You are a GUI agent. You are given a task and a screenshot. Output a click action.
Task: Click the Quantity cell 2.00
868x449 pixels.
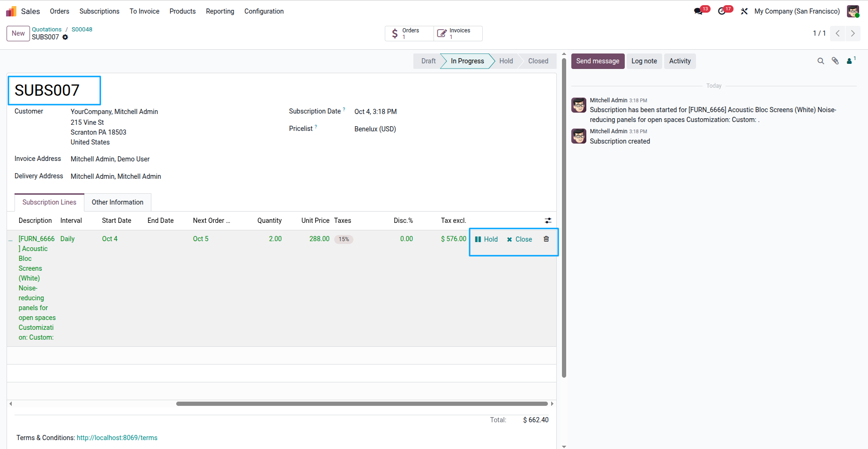click(x=275, y=239)
